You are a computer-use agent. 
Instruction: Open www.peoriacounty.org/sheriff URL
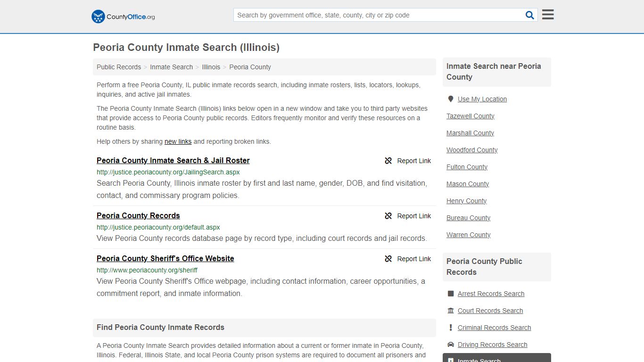click(x=147, y=270)
